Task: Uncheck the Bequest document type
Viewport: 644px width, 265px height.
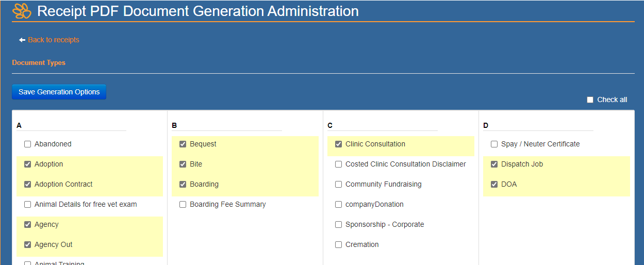Action: (x=183, y=144)
